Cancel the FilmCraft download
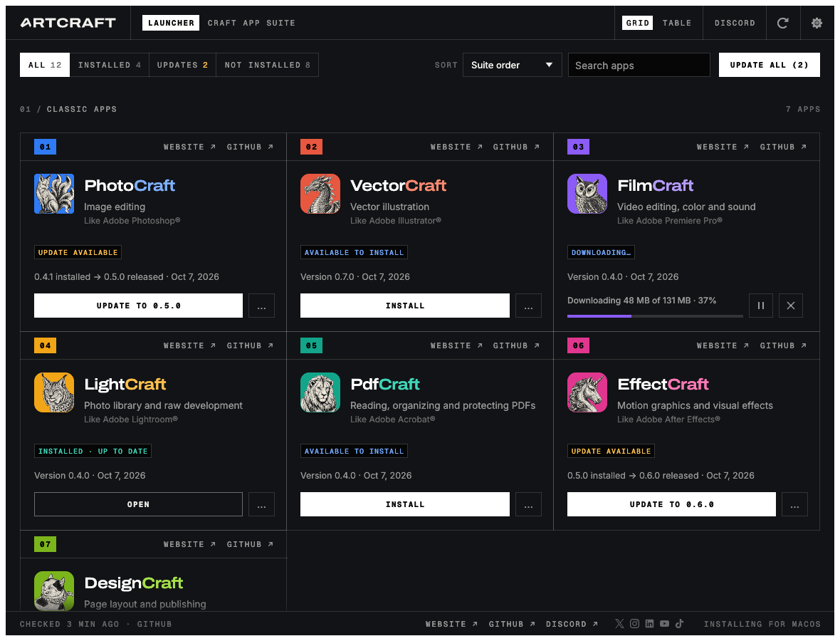The height and width of the screenshot is (641, 840). click(791, 306)
